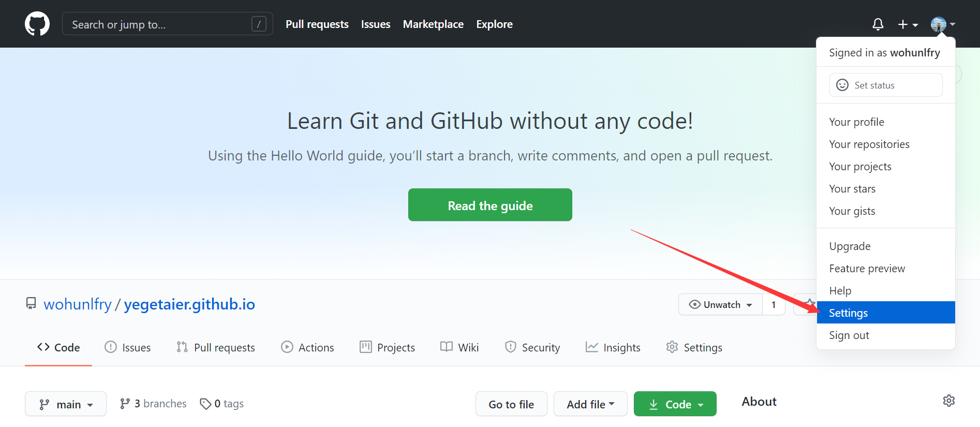Screen dimensions: 980x427
Task: Switch to the repository Pull requests tab
Action: 216,348
